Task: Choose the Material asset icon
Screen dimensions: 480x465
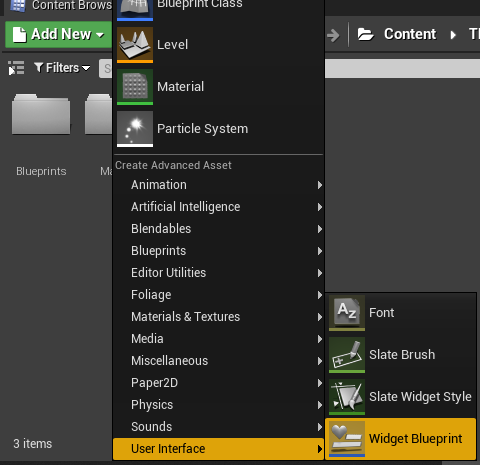Action: tap(135, 87)
